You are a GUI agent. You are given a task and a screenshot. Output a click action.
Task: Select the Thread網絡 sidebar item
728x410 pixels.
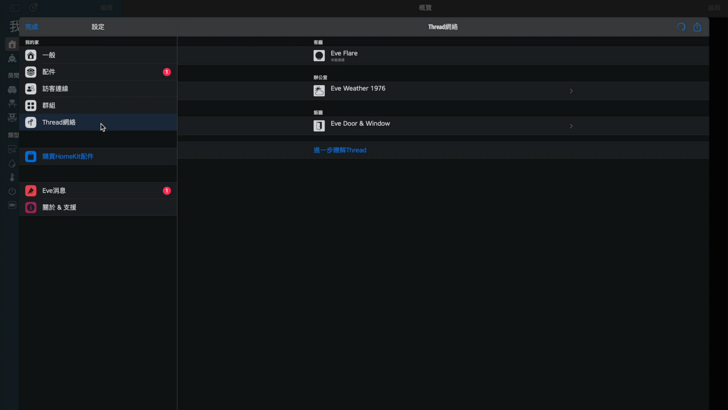tap(98, 122)
